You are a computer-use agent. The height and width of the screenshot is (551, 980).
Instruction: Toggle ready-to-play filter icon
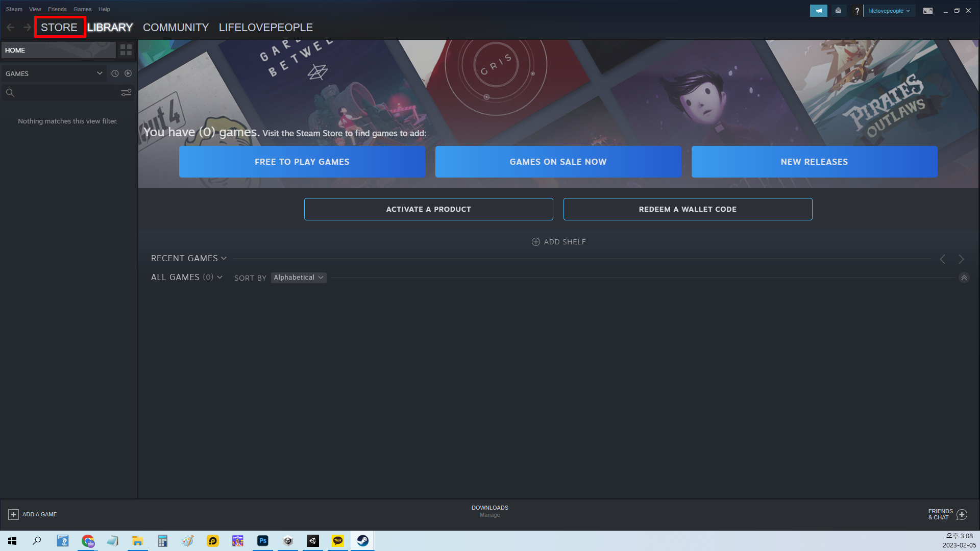point(128,73)
